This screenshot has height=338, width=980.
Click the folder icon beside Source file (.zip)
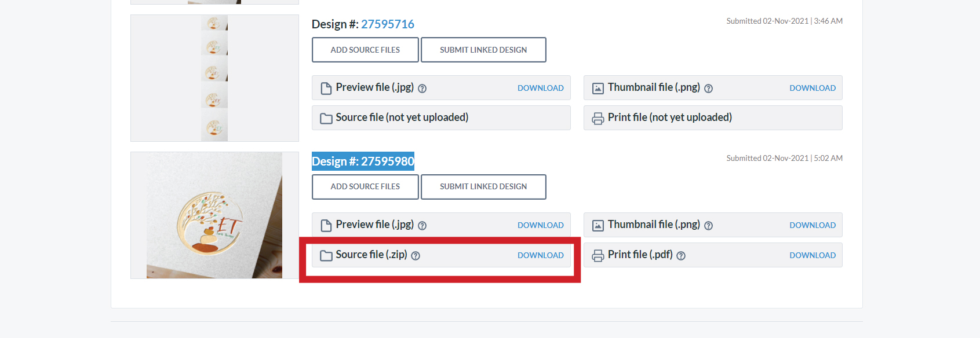tap(326, 255)
